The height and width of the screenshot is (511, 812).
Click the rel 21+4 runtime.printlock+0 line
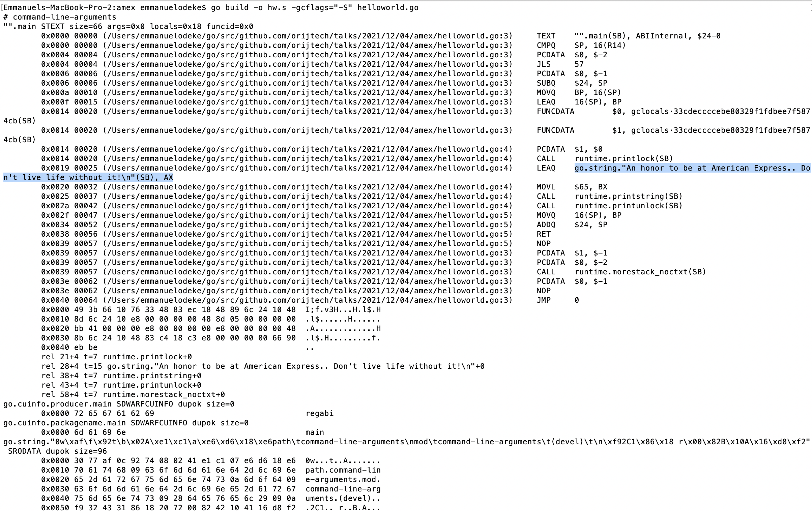click(x=116, y=357)
